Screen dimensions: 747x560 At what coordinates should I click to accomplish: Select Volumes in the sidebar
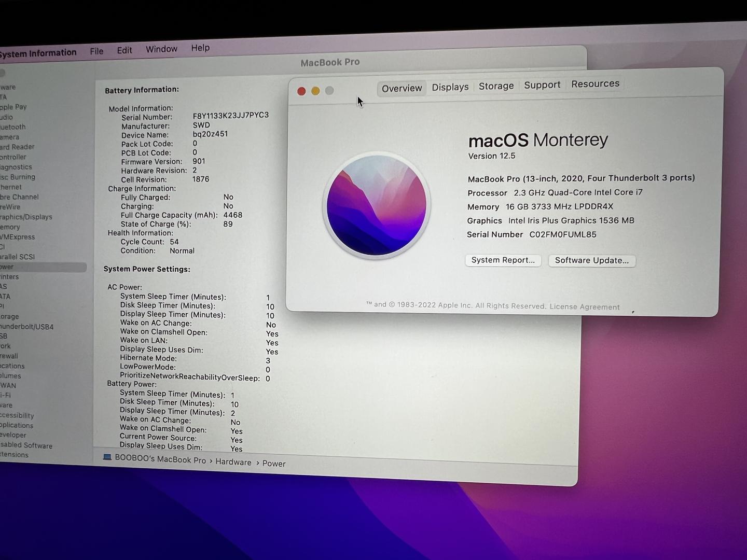click(11, 376)
